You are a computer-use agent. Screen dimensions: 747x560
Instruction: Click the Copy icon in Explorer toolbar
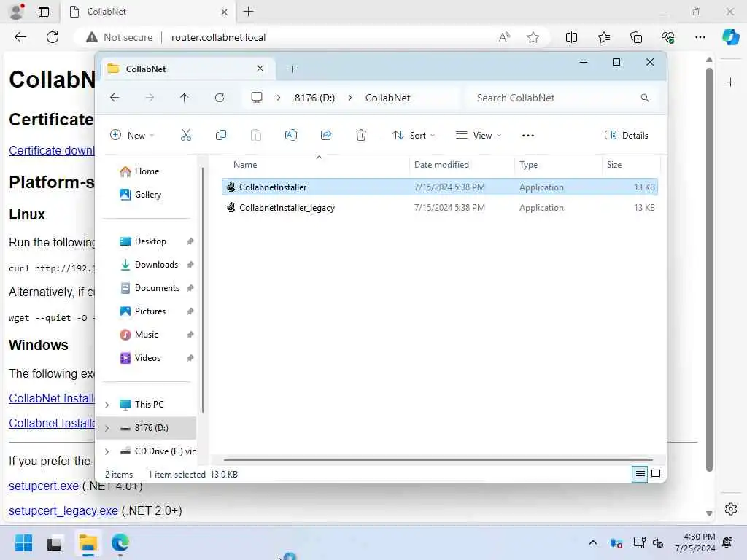coord(220,135)
